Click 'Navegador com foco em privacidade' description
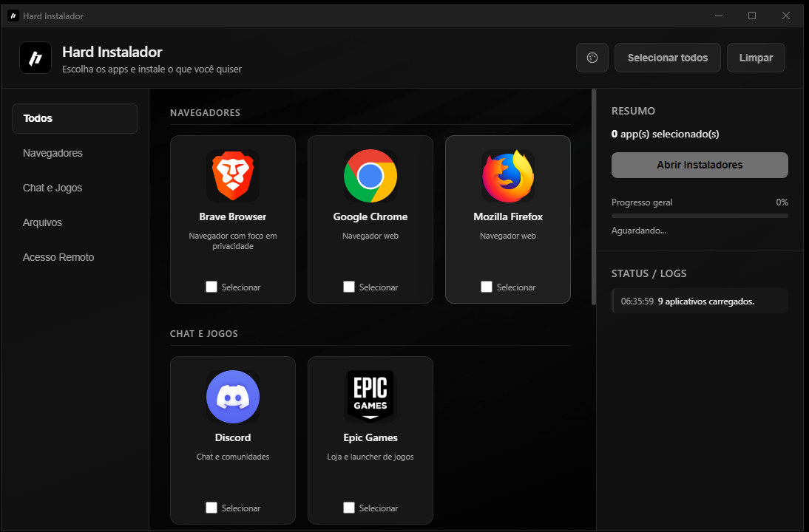809x532 pixels. 233,241
